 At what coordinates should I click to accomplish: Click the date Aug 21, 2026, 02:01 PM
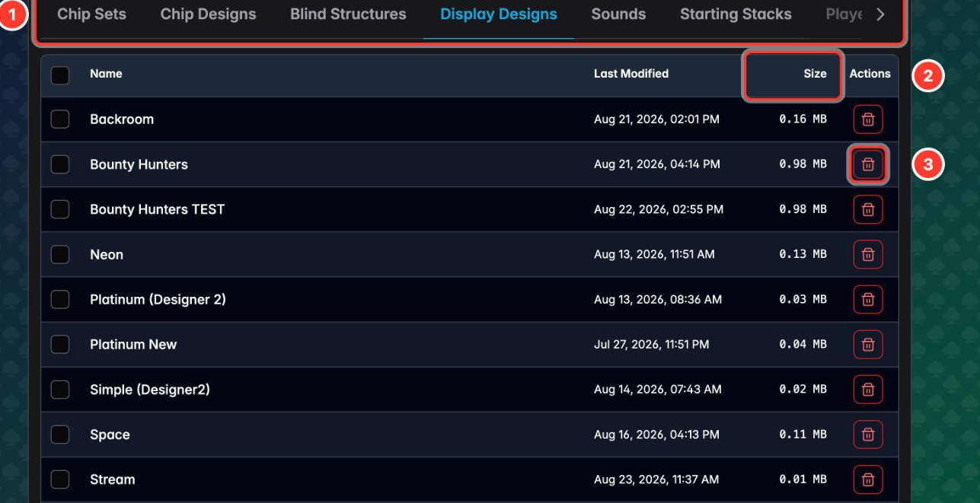pos(656,119)
